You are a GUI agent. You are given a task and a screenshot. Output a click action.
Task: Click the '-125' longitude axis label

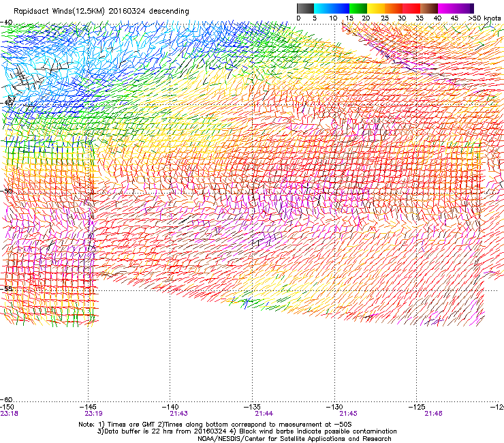[x=417, y=407]
